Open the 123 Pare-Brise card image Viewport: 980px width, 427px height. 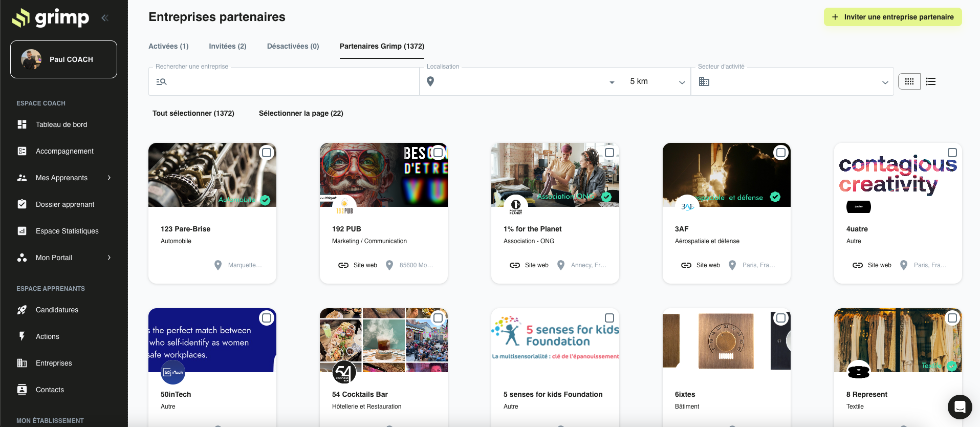[212, 175]
